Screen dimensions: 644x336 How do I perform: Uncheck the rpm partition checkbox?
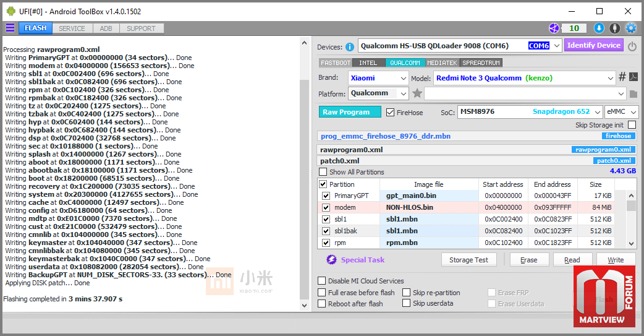point(326,243)
